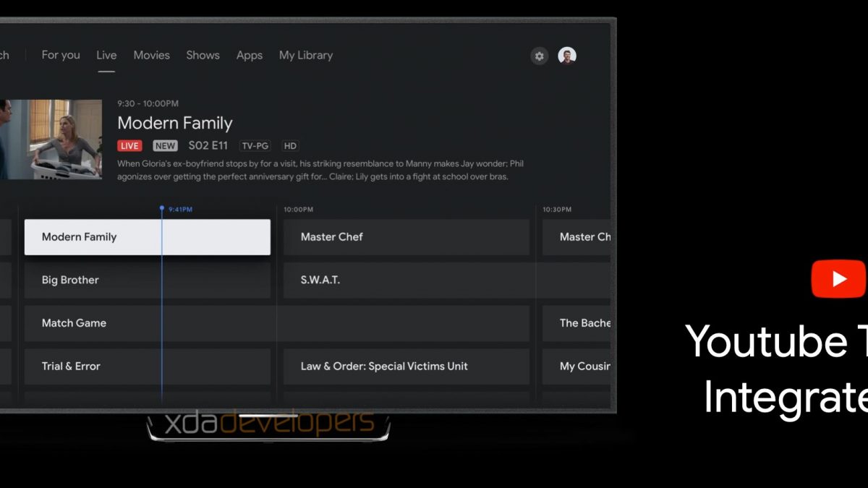This screenshot has width=868, height=488.
Task: Pick Trial & Error in the guide
Action: (x=148, y=367)
